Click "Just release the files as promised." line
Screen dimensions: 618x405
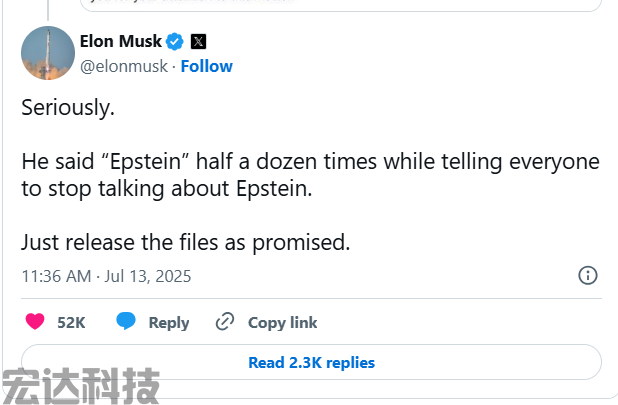[x=186, y=242]
